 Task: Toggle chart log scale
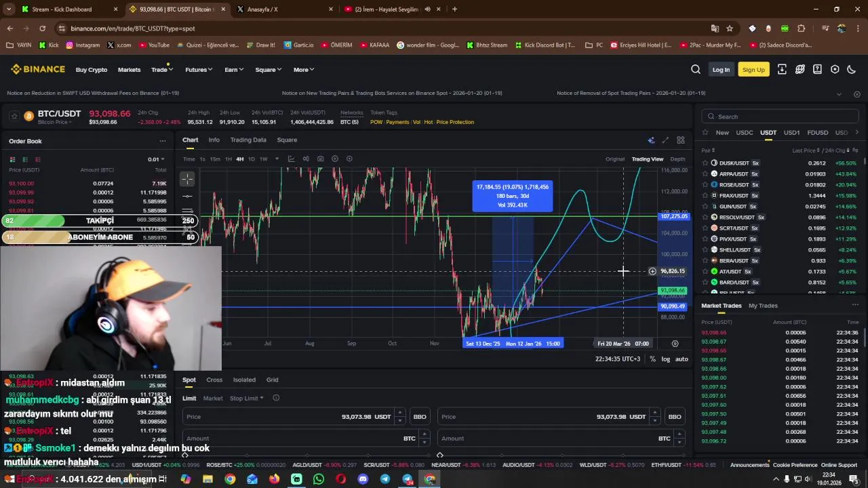pyautogui.click(x=665, y=359)
